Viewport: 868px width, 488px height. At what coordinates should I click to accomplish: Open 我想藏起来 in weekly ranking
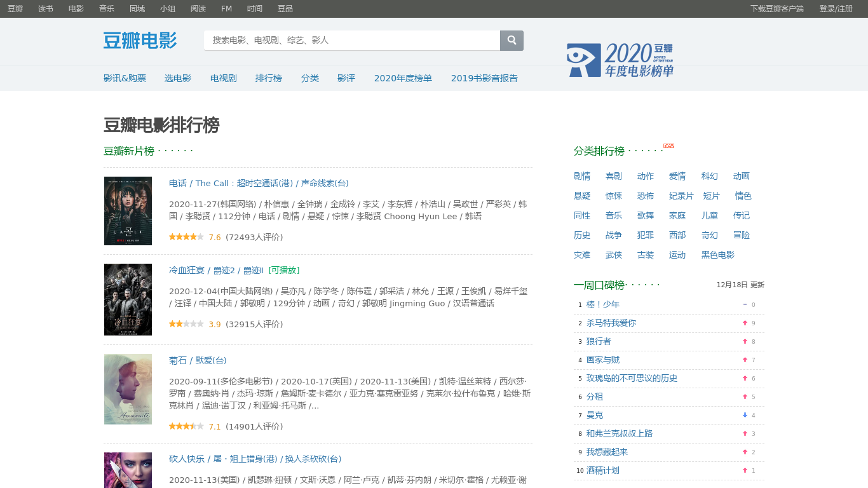coord(607,452)
